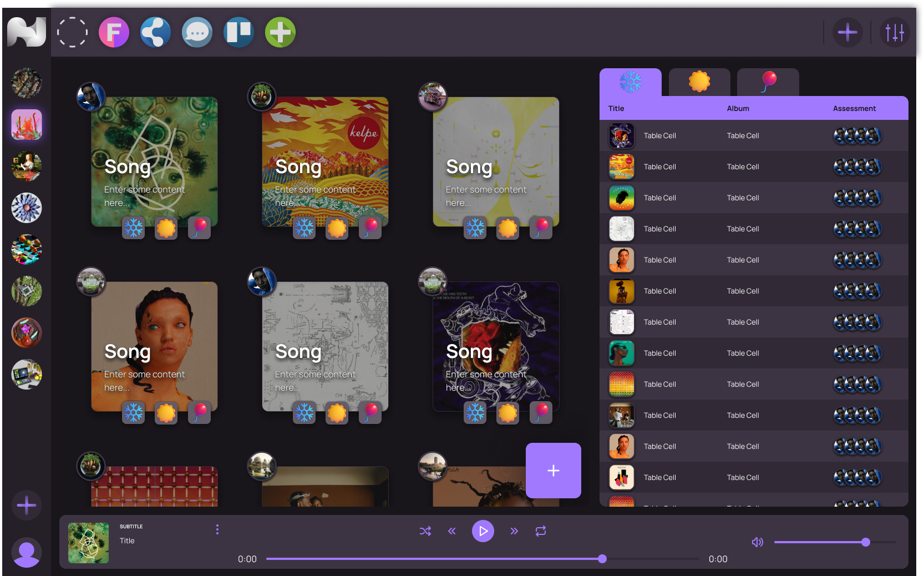Click sun icon on green abstract Song card
This screenshot has height=576, width=924.
(166, 228)
